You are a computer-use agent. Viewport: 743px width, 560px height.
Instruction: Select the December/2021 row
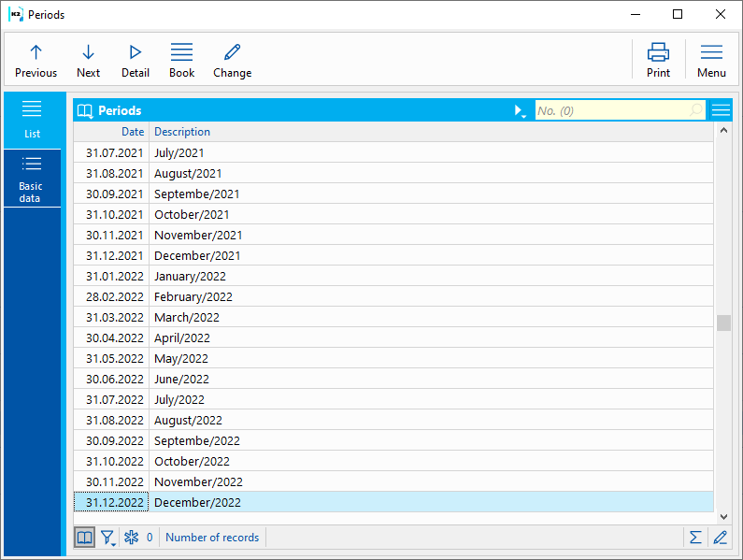point(393,255)
